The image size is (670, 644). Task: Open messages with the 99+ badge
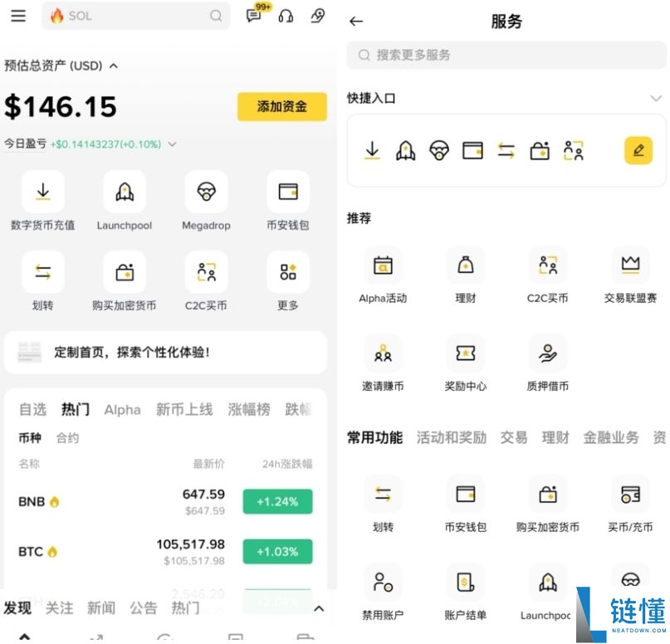[x=254, y=16]
